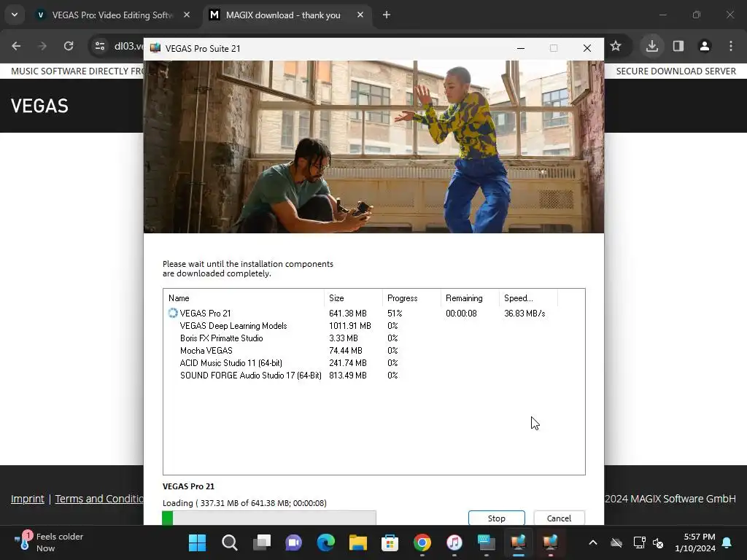Open the Chat app on taskbar
The image size is (747, 560).
pyautogui.click(x=293, y=542)
